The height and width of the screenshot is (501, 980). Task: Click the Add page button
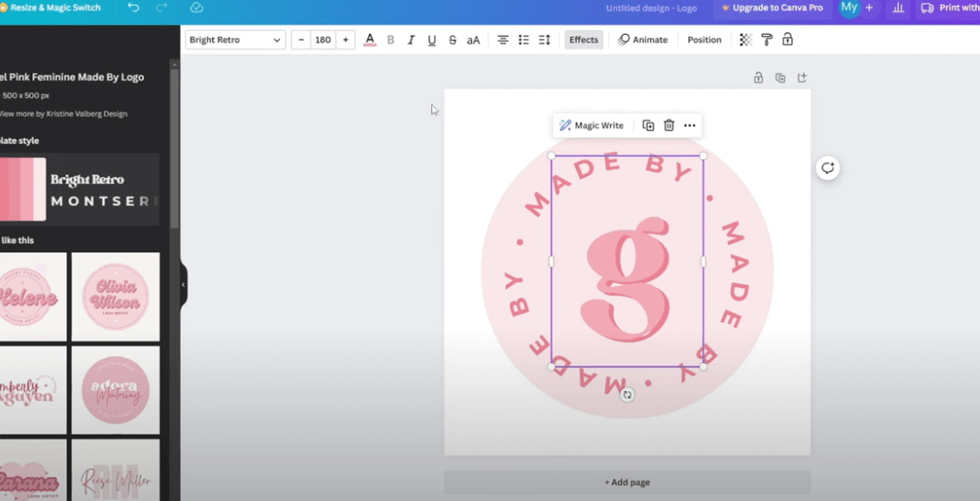point(627,482)
